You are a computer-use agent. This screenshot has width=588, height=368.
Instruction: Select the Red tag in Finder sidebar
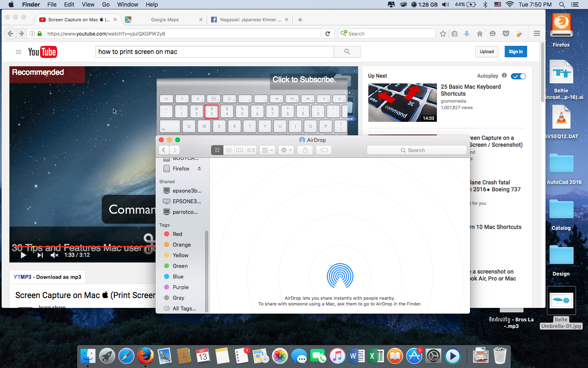[x=177, y=234]
